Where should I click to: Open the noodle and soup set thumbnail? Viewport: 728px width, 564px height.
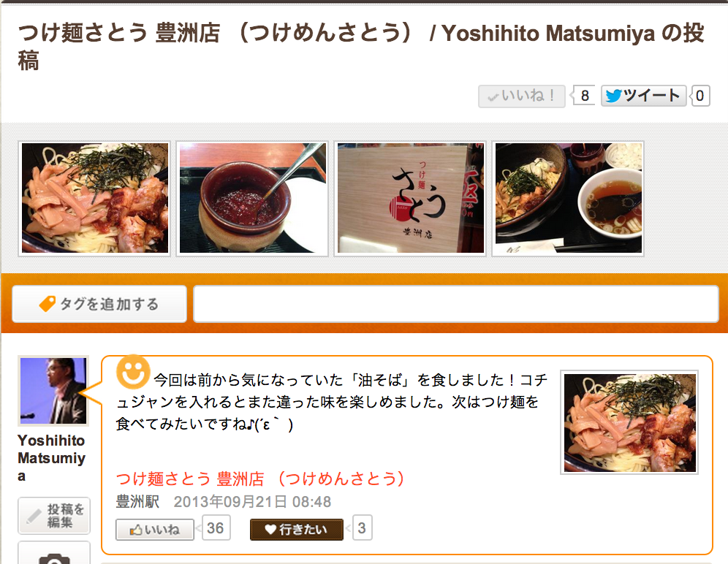pyautogui.click(x=568, y=198)
